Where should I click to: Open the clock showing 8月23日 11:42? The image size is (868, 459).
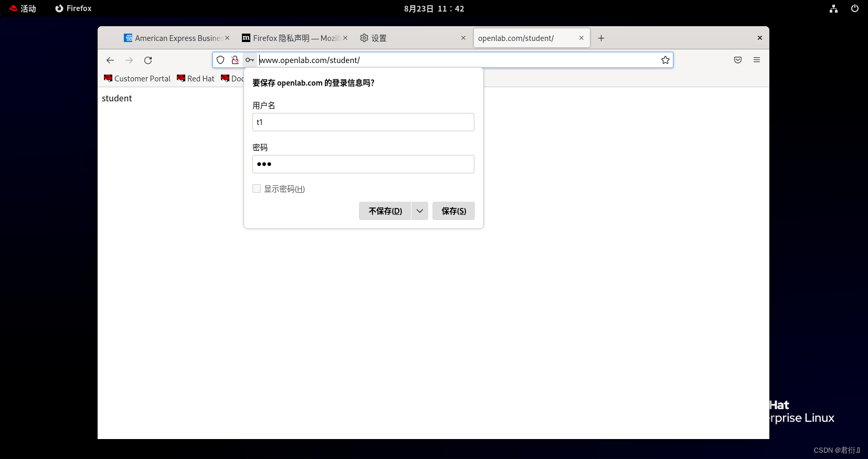(x=434, y=8)
